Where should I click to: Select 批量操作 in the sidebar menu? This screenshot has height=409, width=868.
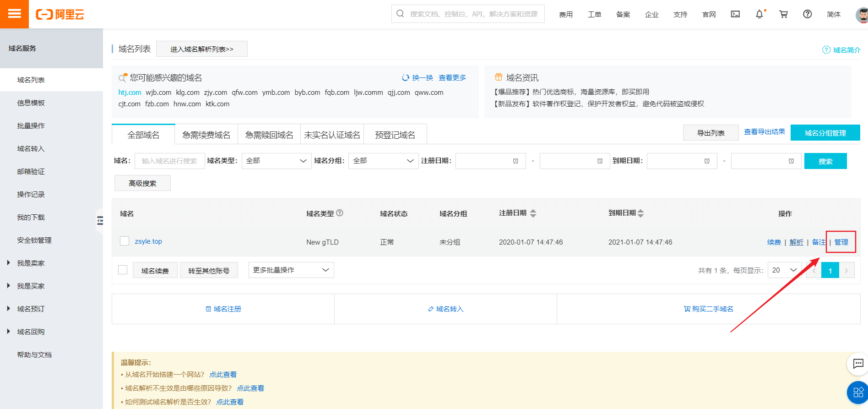tap(31, 125)
